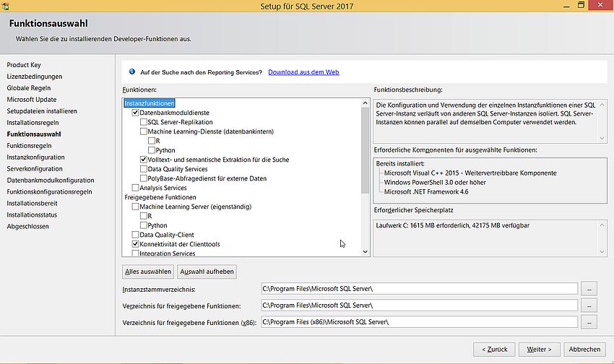The height and width of the screenshot is (364, 614).
Task: Enable R under Machine Learning Server (eigenständig)
Action: click(143, 216)
